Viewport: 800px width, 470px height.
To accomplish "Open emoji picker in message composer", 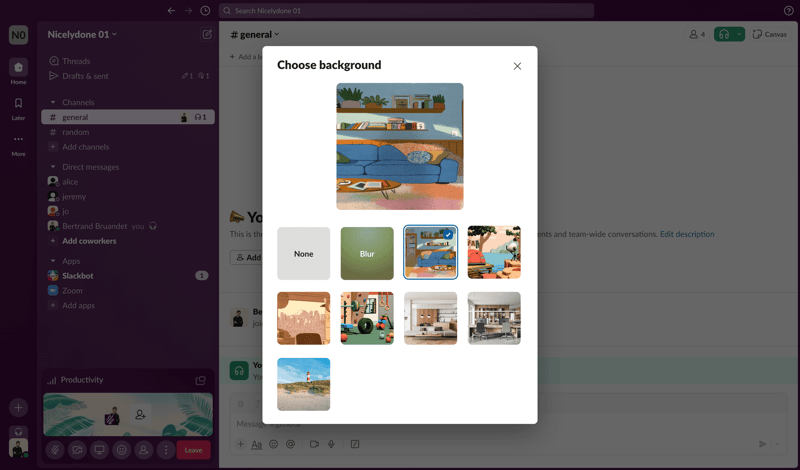I will point(273,444).
